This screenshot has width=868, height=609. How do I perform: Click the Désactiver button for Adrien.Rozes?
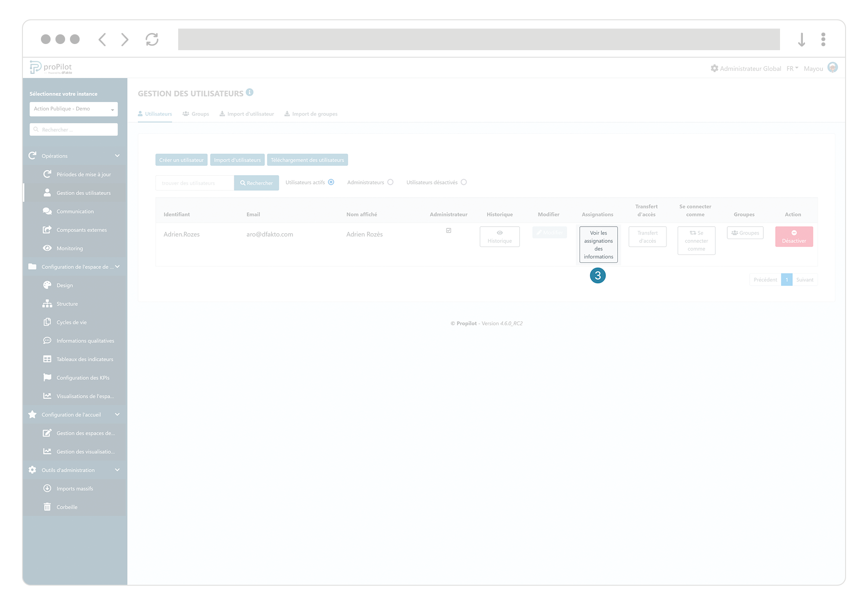point(794,237)
